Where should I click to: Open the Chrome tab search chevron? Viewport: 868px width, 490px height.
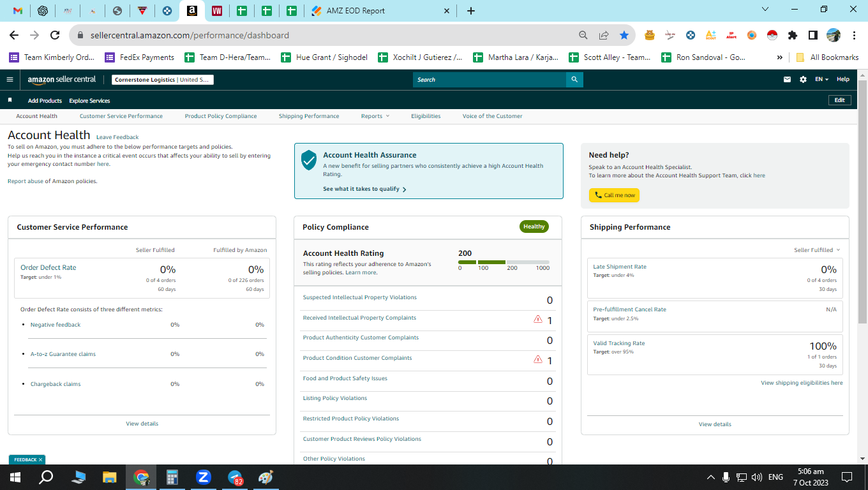[766, 9]
